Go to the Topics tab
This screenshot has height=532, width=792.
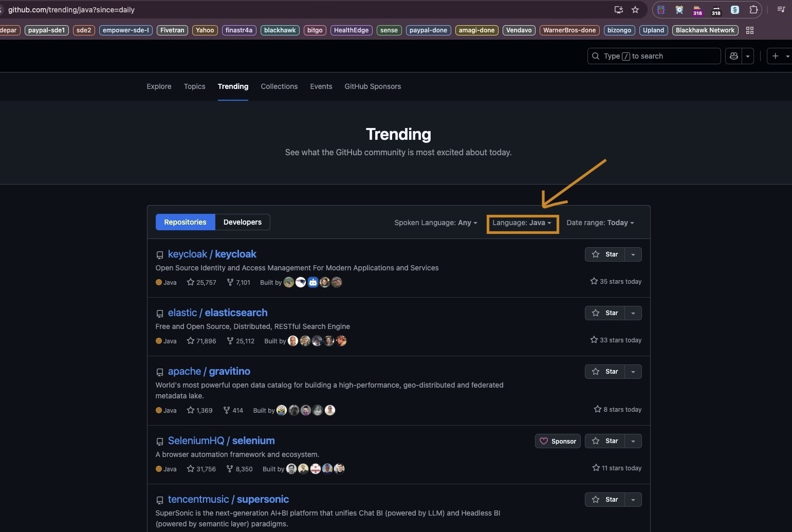tap(194, 86)
